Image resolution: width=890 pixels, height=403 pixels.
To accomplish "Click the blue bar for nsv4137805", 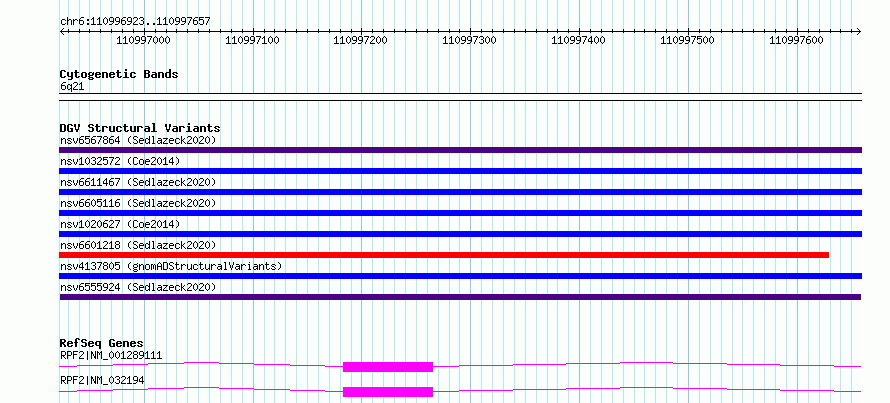I will click(460, 276).
